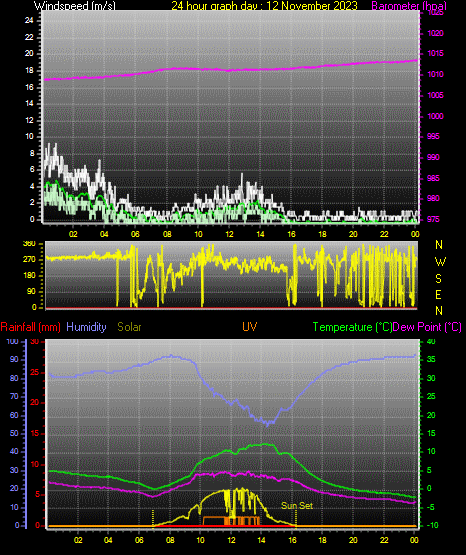Screen dimensions: 466x555
Task: Select the green 25 temperature axis value
Action: click(431, 396)
